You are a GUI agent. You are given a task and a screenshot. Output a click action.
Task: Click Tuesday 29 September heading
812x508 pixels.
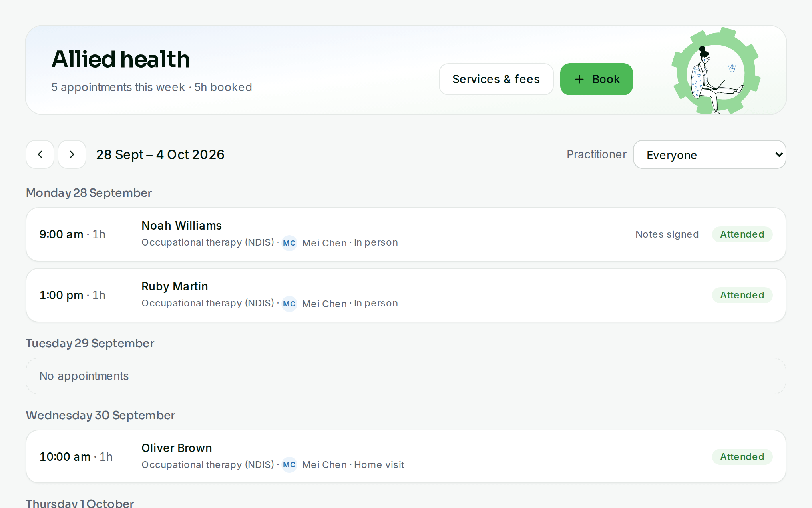[x=90, y=343]
